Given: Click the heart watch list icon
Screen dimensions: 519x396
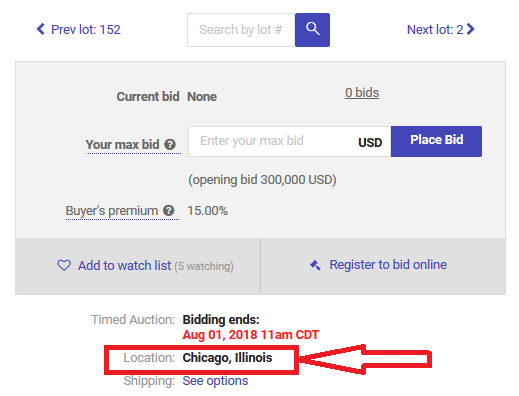Looking at the screenshot, I should [64, 266].
